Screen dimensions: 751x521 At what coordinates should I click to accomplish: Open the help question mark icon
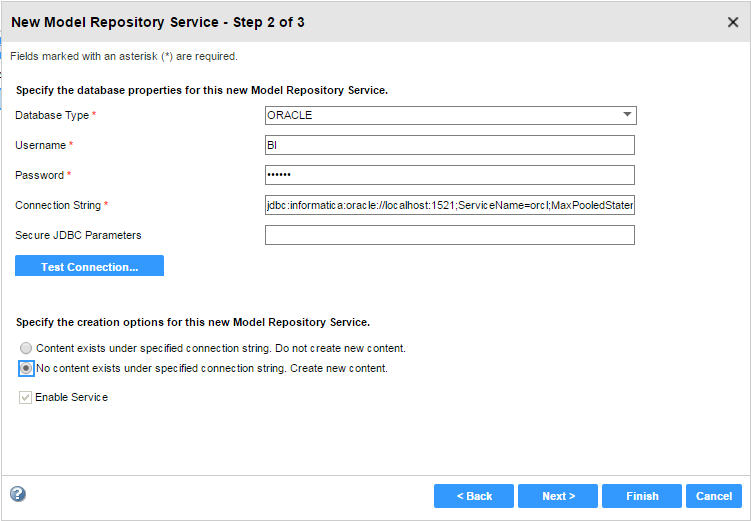pos(17,494)
